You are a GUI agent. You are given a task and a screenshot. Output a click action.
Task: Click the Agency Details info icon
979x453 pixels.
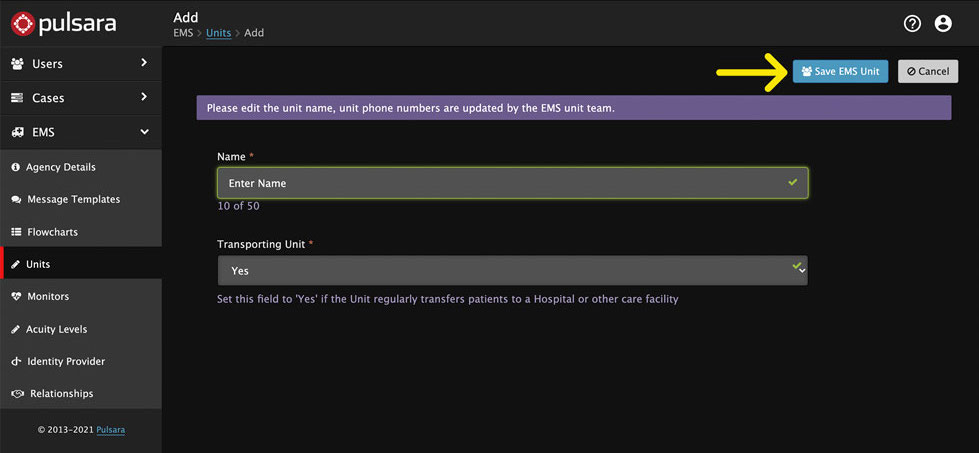pyautogui.click(x=16, y=167)
